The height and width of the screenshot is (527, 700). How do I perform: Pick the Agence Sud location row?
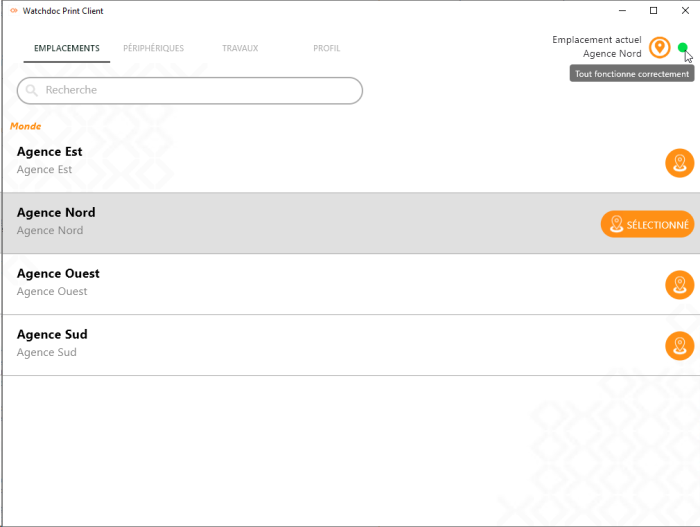tap(300, 345)
